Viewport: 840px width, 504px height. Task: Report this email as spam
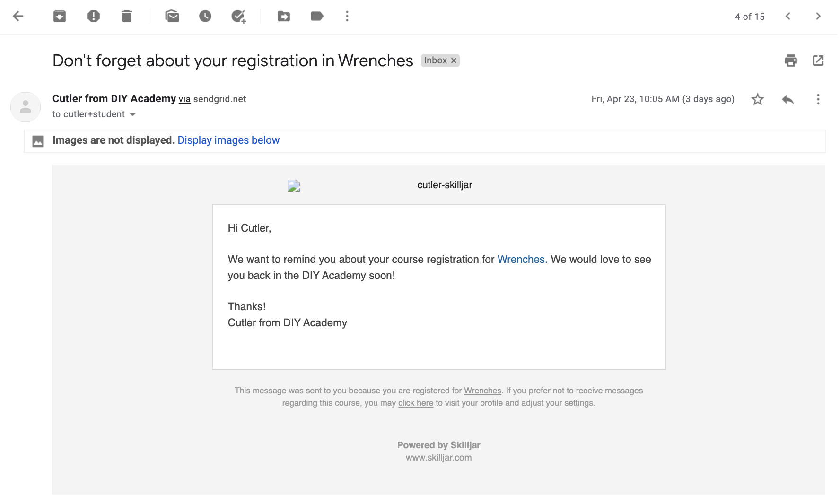94,17
